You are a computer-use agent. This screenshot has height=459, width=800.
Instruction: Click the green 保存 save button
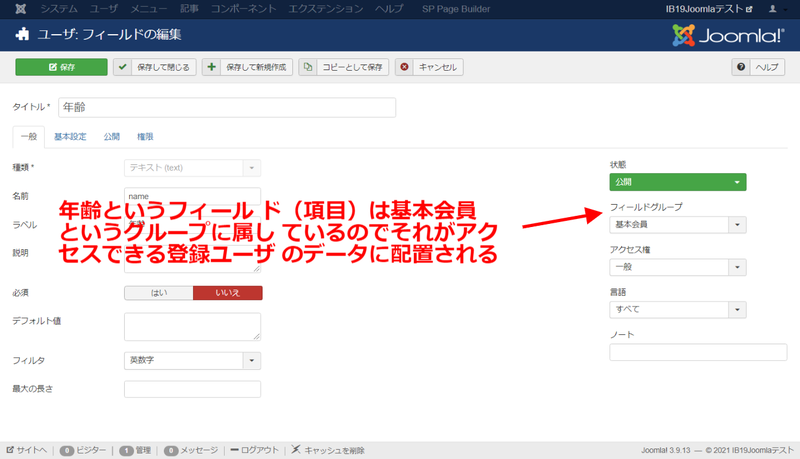coord(61,67)
